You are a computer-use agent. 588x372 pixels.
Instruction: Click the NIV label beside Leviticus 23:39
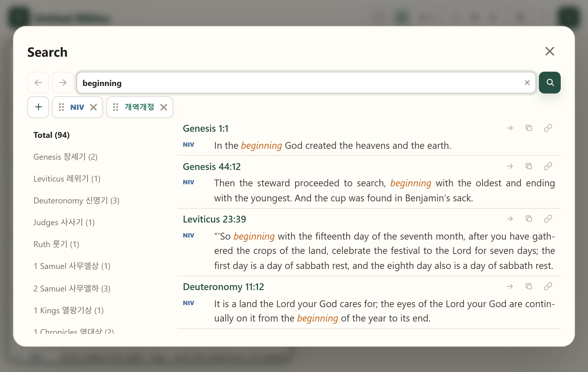click(188, 236)
